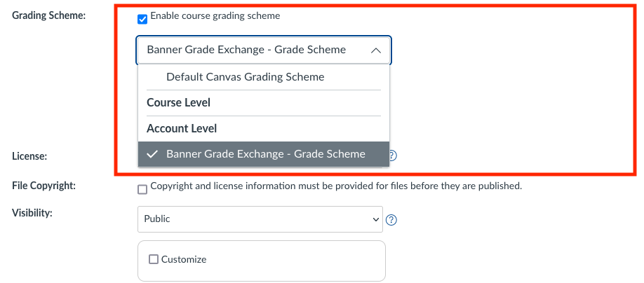Click the Account Level group heading
Viewport: 644px width, 283px height.
point(182,129)
